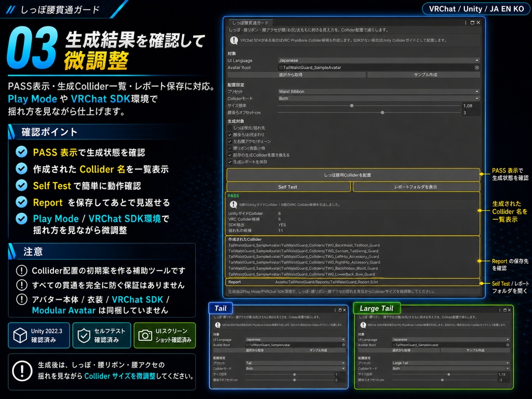This screenshot has height=399, width=532.
Task: Click 選択から取得 in the green Large Tail window
Action: 399,350
